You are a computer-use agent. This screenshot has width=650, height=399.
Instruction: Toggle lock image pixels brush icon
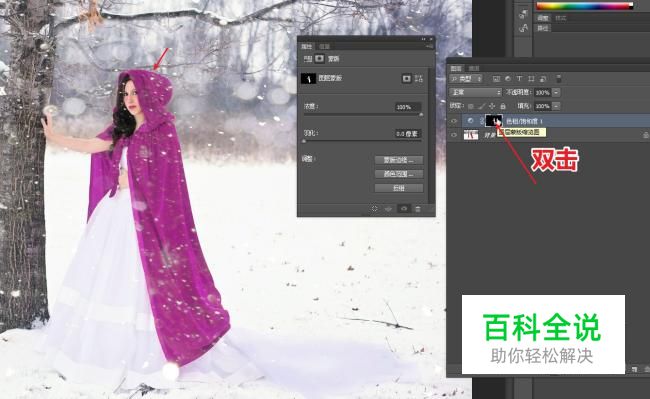pyautogui.click(x=481, y=106)
